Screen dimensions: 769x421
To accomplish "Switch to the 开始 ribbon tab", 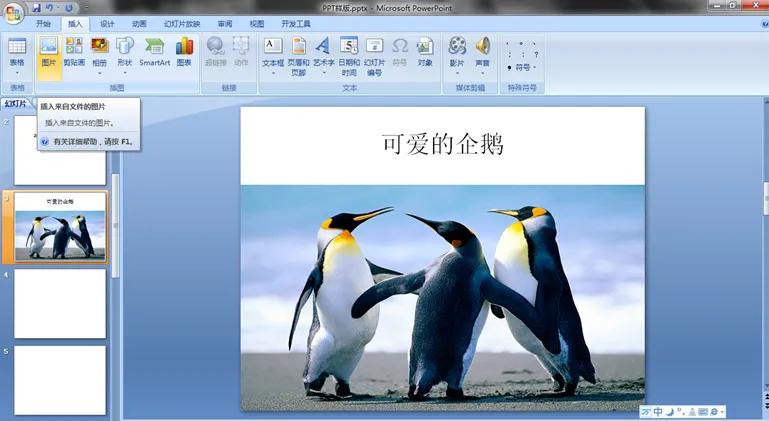I will [43, 24].
